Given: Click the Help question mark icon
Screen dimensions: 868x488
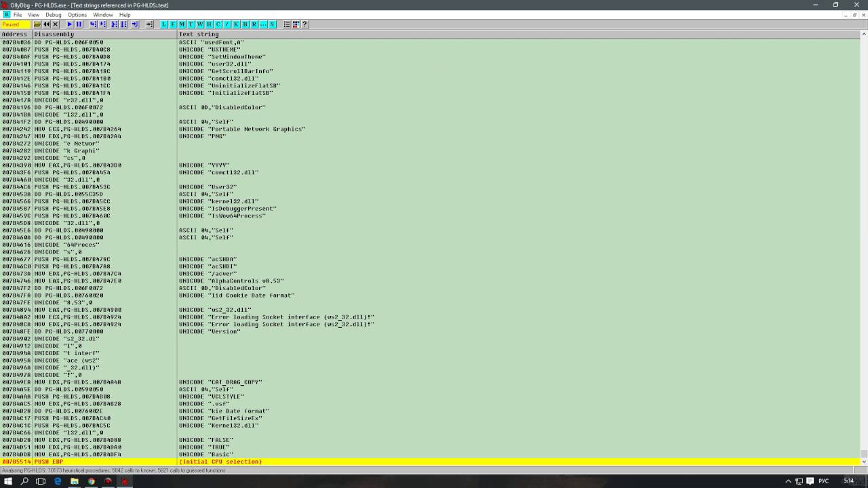Looking at the screenshot, I should coord(304,24).
